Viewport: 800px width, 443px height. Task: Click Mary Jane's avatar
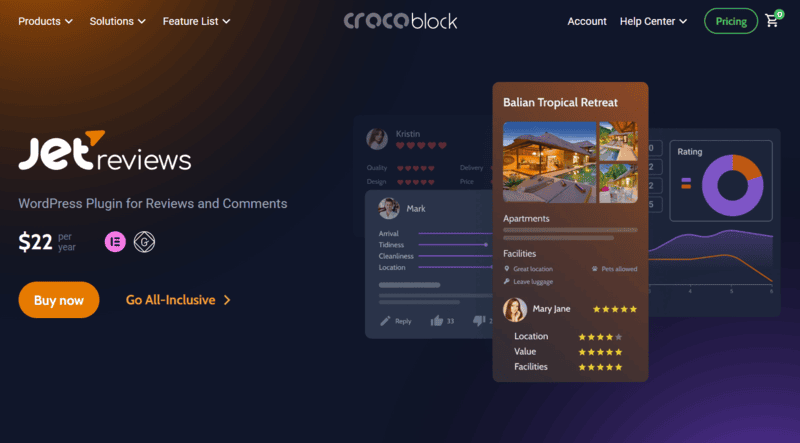pos(515,310)
